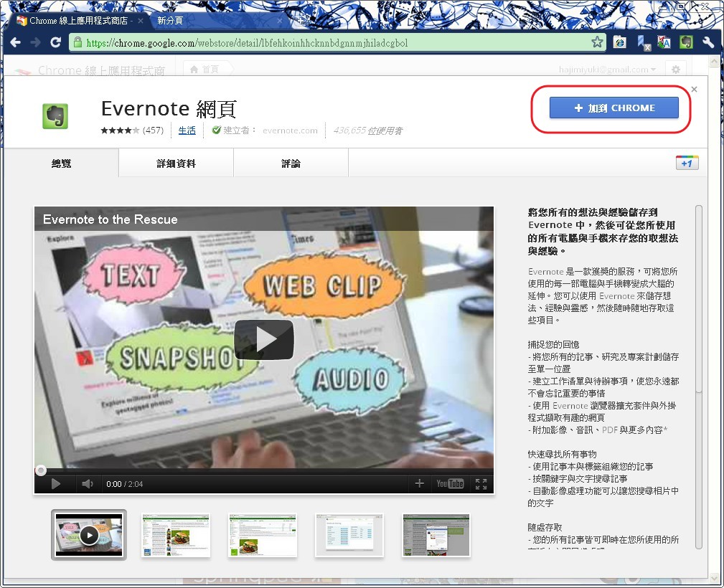Click the Evernote app logo icon

tap(55, 116)
